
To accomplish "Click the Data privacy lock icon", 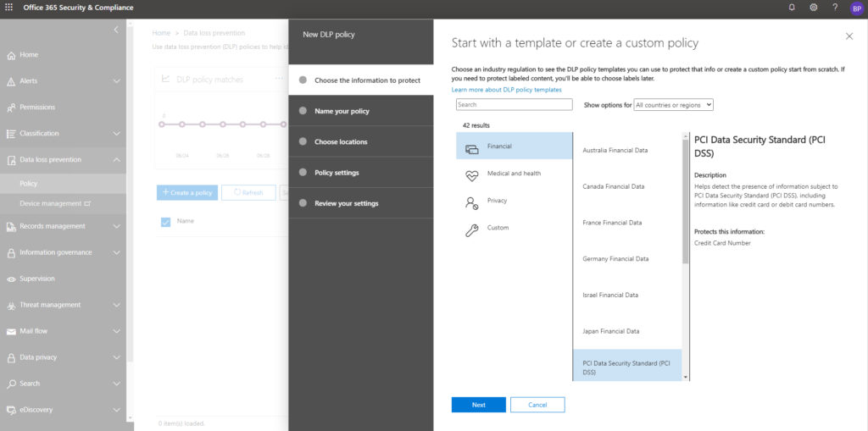I will coord(11,358).
